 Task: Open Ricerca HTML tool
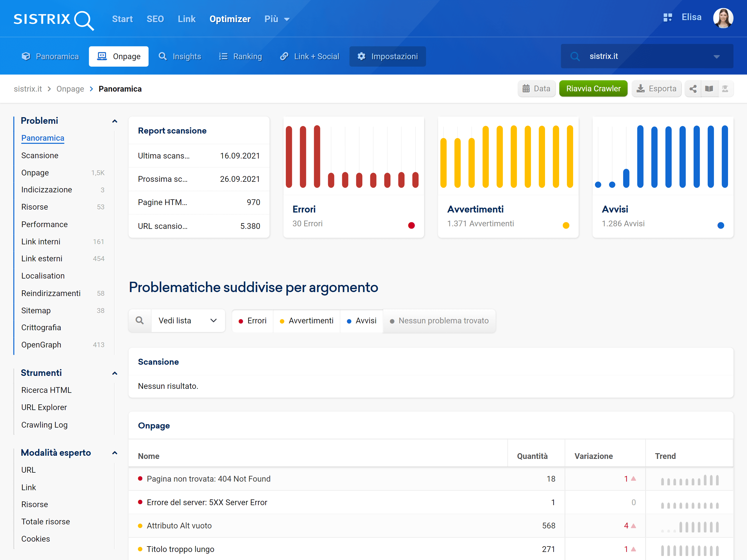point(46,390)
